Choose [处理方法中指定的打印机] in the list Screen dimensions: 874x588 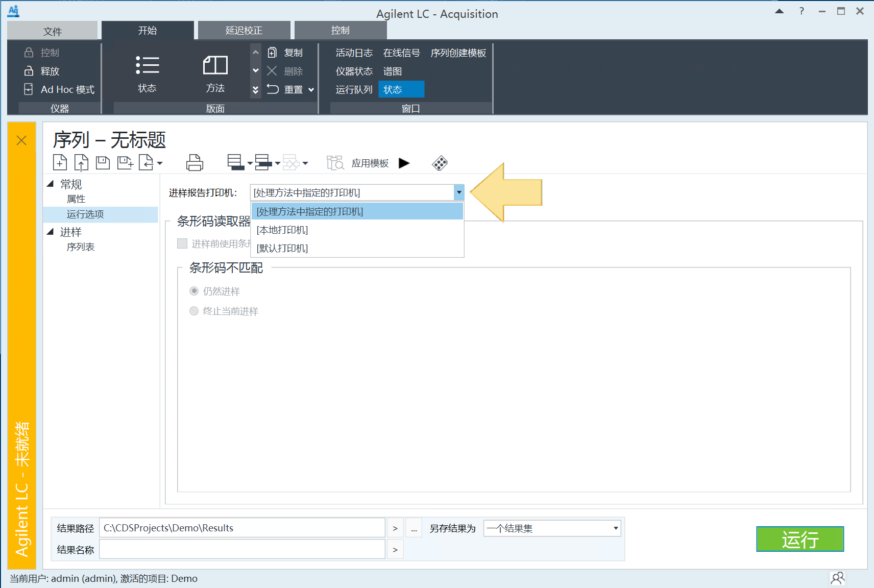coord(357,211)
